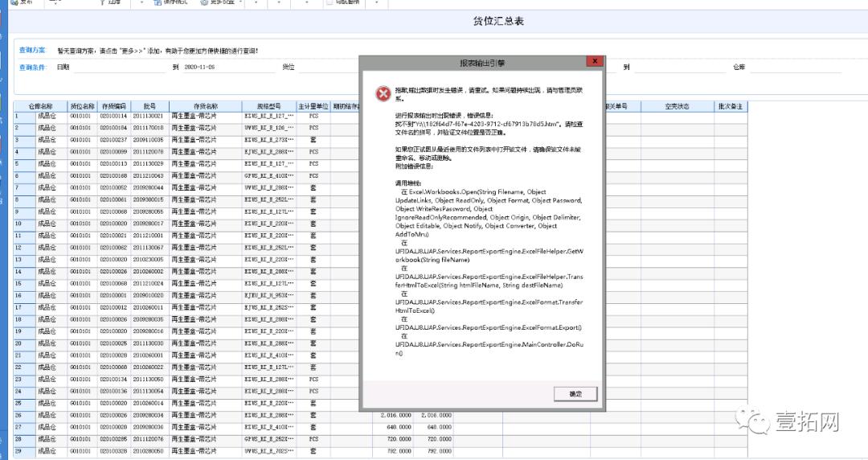
Task: Click the 空壳状态 column header
Action: 677,106
